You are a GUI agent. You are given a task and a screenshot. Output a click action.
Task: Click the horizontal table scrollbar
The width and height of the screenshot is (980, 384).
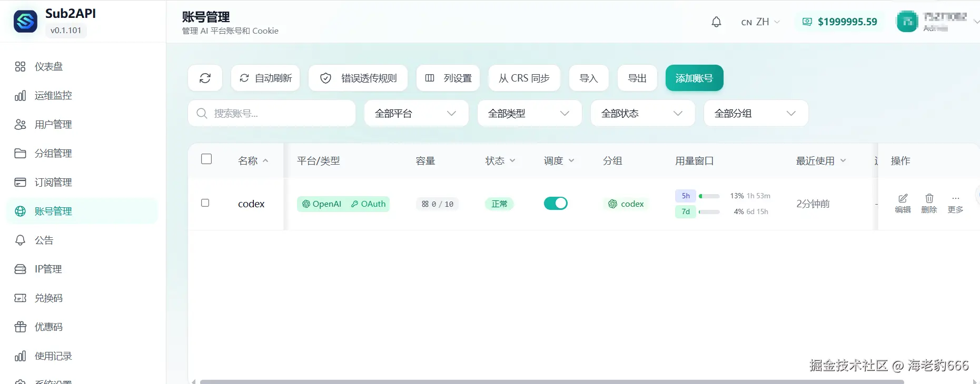click(x=552, y=381)
